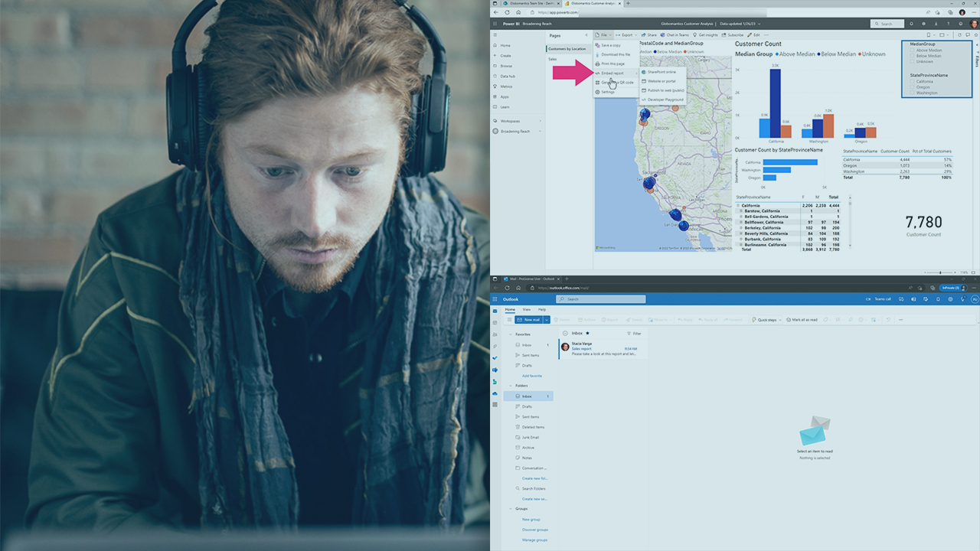Click the Teams call camera icon
Screen dimensions: 980x551
tap(867, 299)
